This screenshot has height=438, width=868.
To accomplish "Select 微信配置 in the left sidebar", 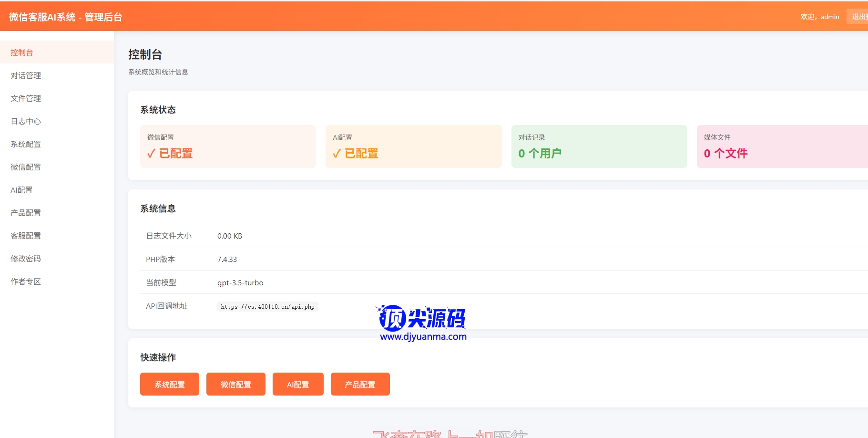I will (26, 167).
